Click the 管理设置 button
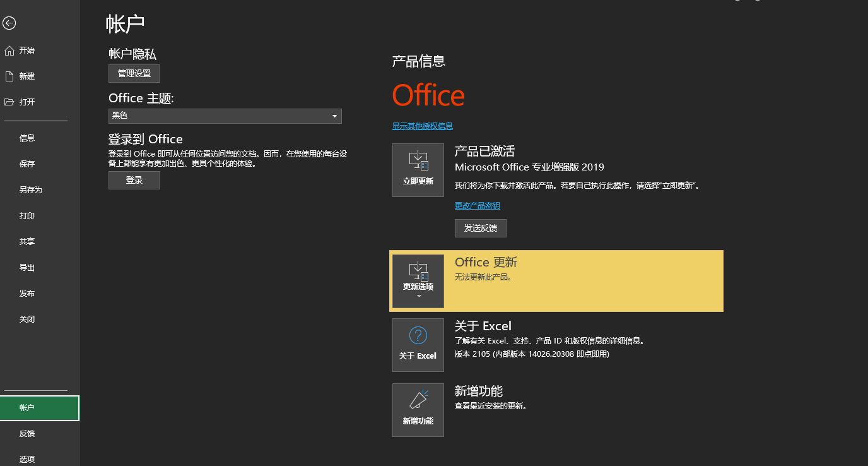 [x=134, y=73]
